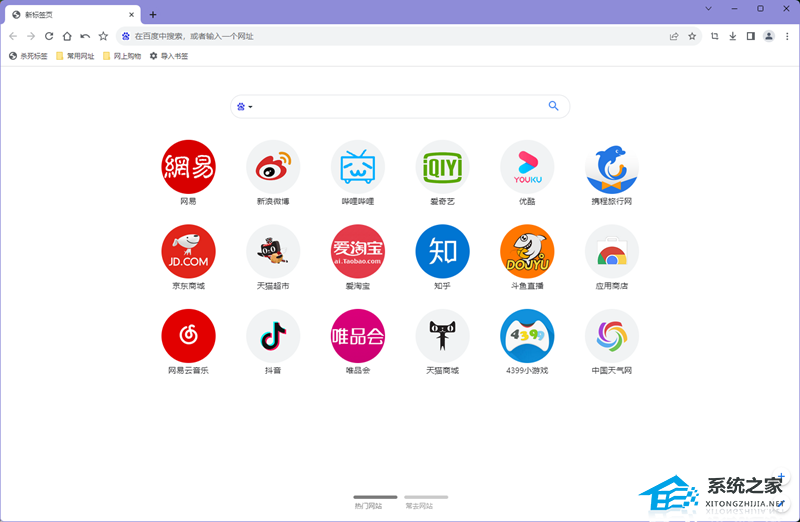Open the downloads icon in toolbar
The width and height of the screenshot is (800, 522).
732,36
